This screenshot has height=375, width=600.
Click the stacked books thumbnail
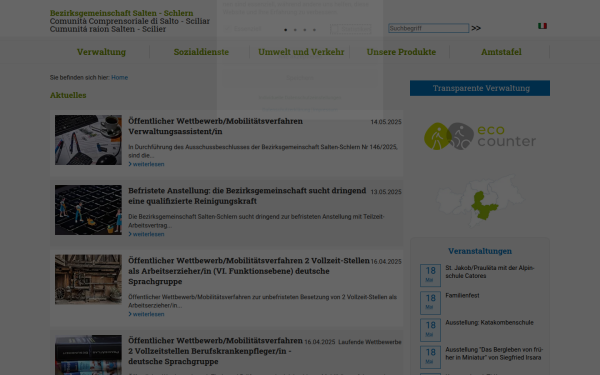click(88, 355)
